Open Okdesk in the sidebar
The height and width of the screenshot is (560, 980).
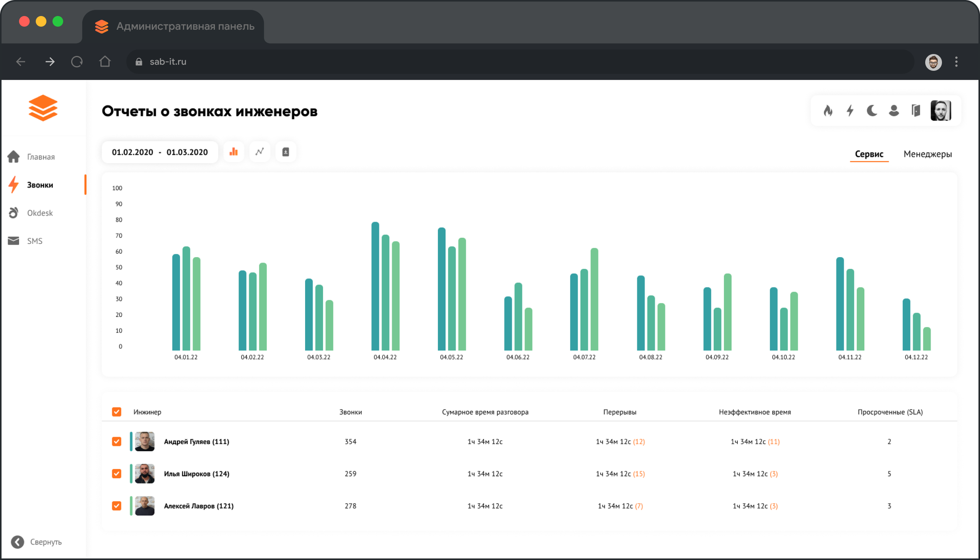click(39, 213)
